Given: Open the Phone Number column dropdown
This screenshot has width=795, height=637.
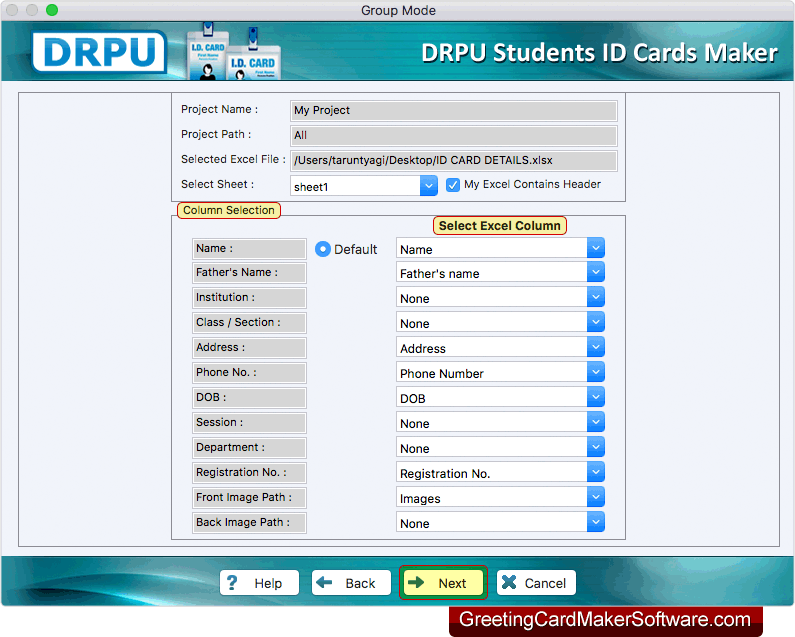Looking at the screenshot, I should click(x=596, y=373).
